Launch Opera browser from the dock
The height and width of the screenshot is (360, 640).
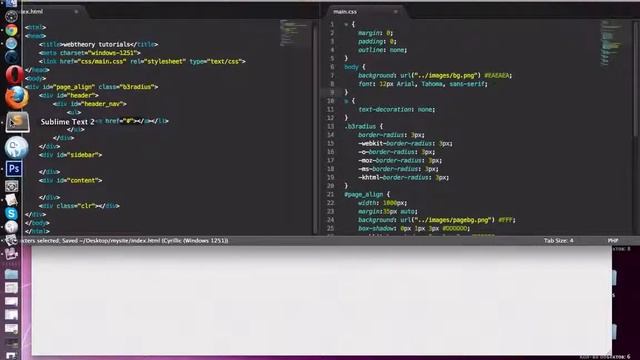point(15,76)
